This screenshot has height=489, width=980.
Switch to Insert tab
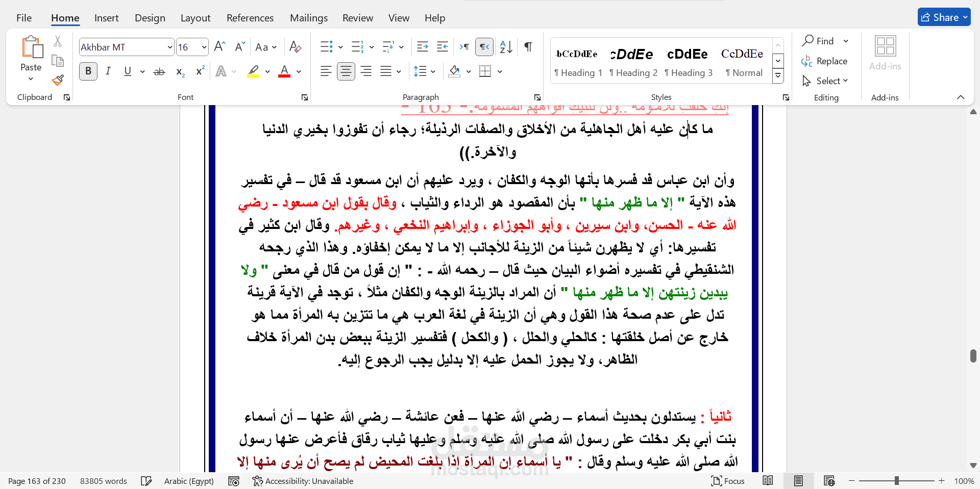coord(106,18)
